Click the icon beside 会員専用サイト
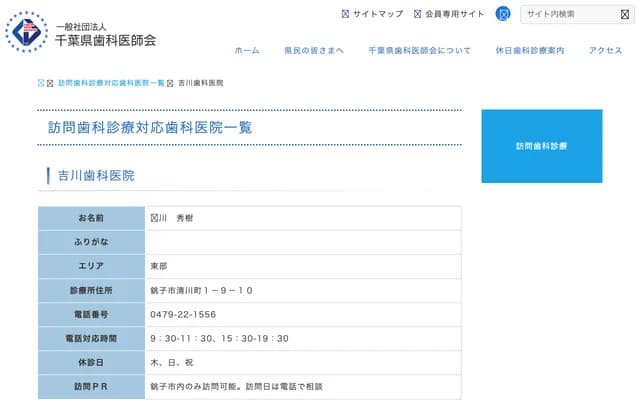The height and width of the screenshot is (400, 640). (417, 14)
